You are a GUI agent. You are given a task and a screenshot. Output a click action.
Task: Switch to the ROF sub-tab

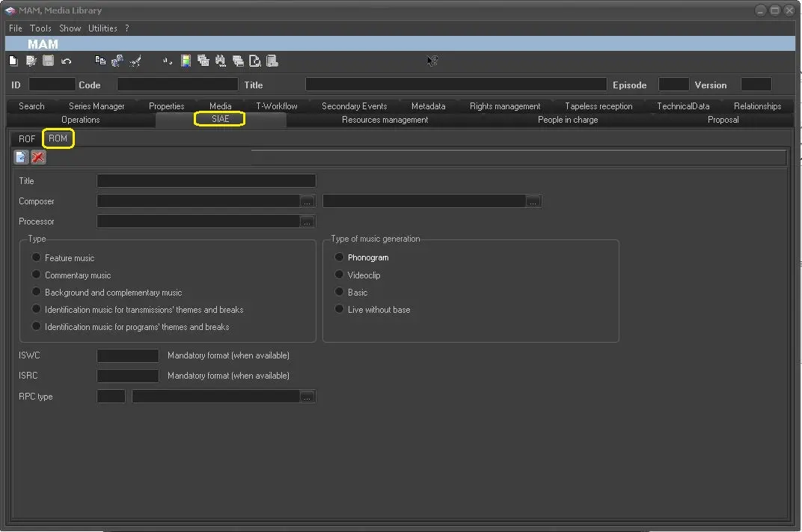[27, 139]
